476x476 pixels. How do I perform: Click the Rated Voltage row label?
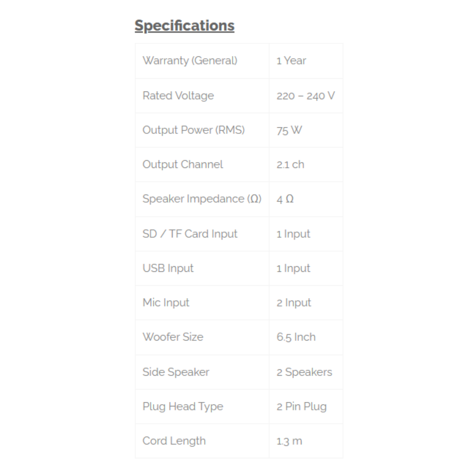tap(178, 96)
